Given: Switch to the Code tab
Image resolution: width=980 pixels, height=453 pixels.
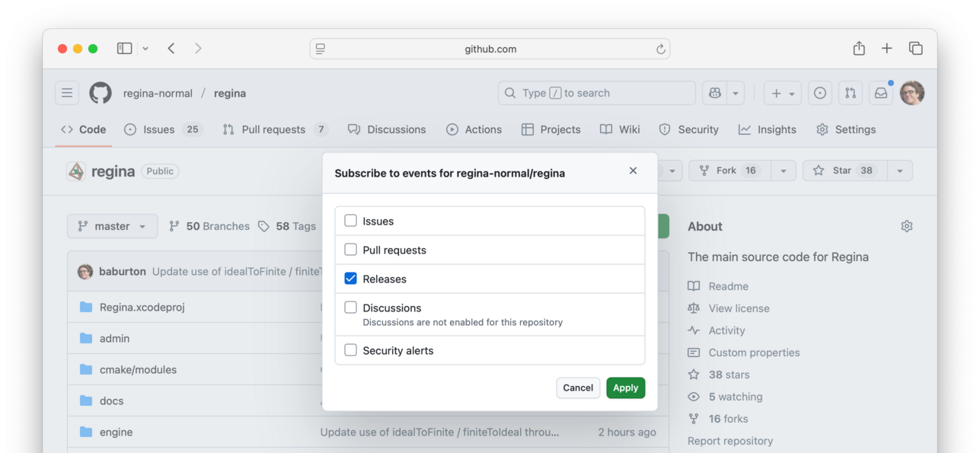Looking at the screenshot, I should click(84, 129).
